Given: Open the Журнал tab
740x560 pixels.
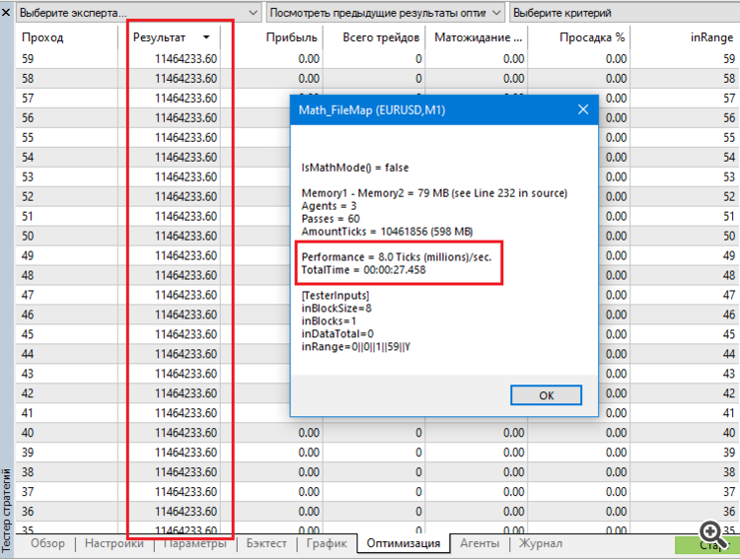Looking at the screenshot, I should (x=541, y=543).
